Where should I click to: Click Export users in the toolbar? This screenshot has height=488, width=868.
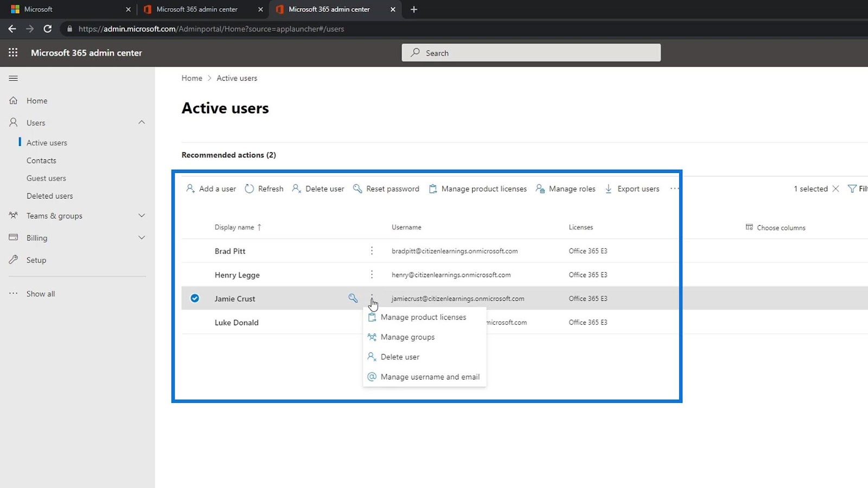click(632, 189)
